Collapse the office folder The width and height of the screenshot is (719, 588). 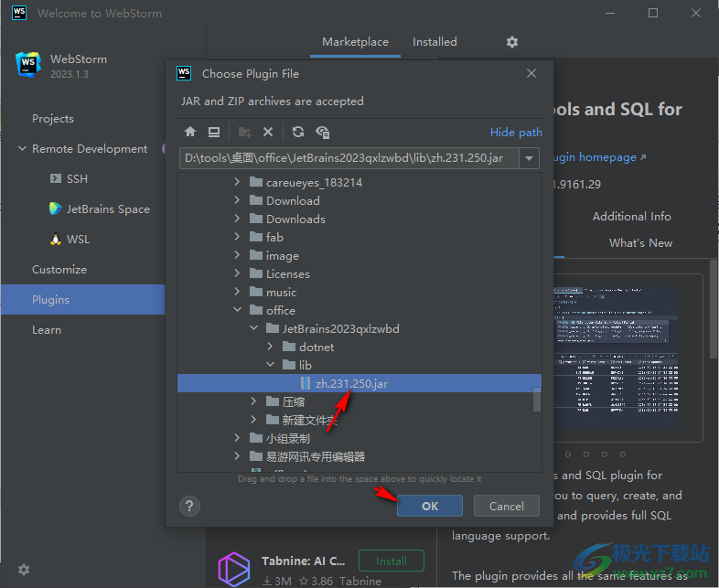pos(237,310)
